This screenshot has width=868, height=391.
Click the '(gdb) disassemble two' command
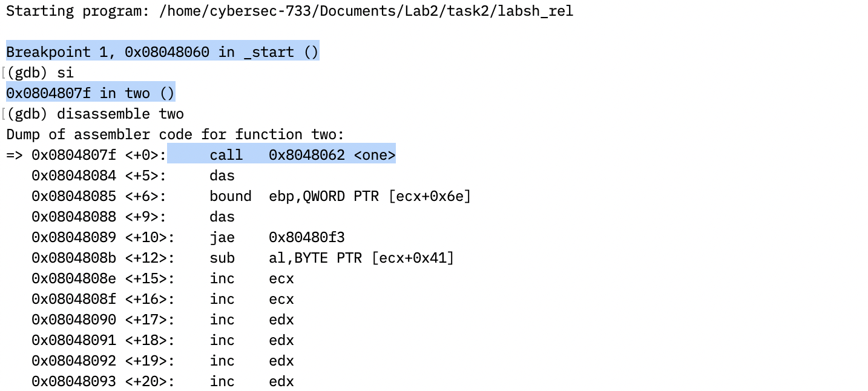[95, 114]
